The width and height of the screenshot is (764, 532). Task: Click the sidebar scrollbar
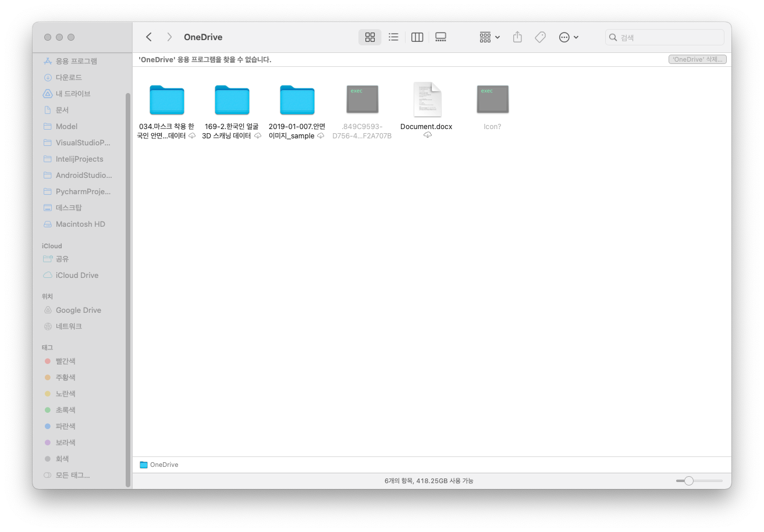pos(128,290)
